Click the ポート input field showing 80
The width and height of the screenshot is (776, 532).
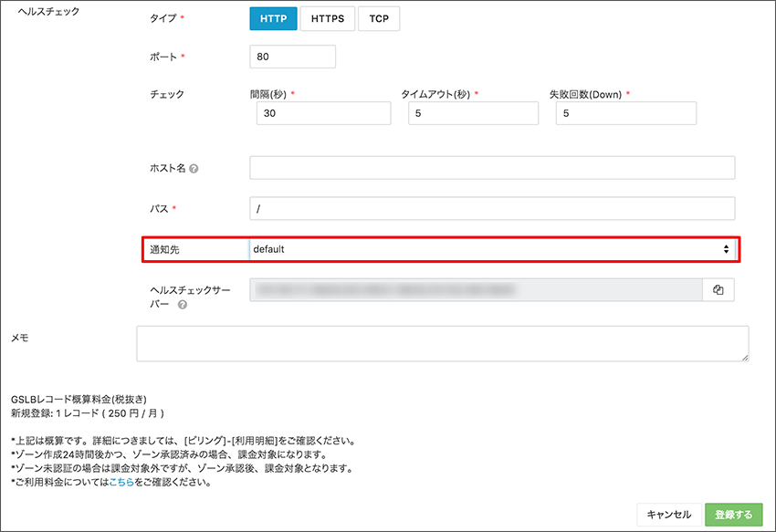tap(292, 57)
